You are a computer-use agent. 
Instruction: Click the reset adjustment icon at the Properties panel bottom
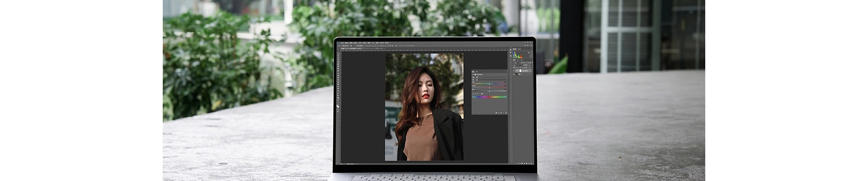point(500,113)
